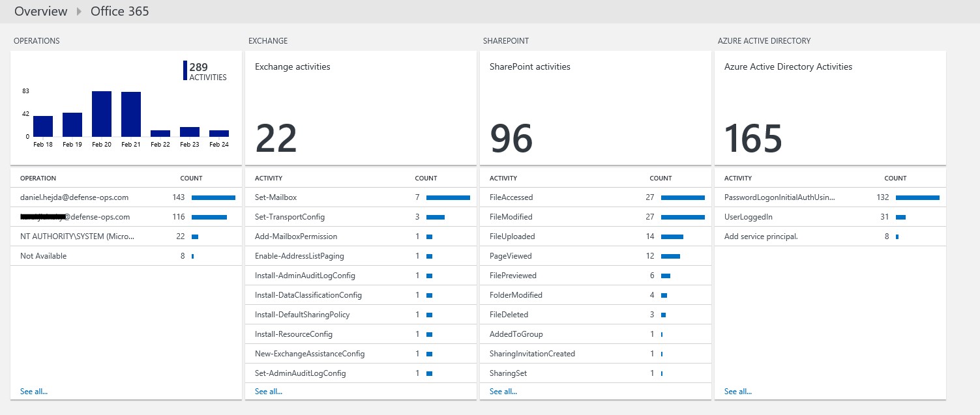Select the Set-Mailbox activity row
This screenshot has height=415, width=980.
point(361,197)
